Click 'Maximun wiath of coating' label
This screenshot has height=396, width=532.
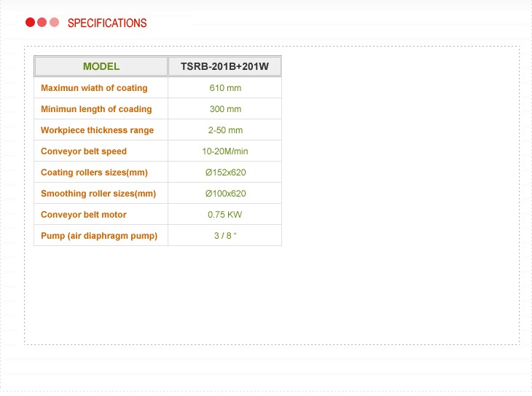pyautogui.click(x=94, y=88)
